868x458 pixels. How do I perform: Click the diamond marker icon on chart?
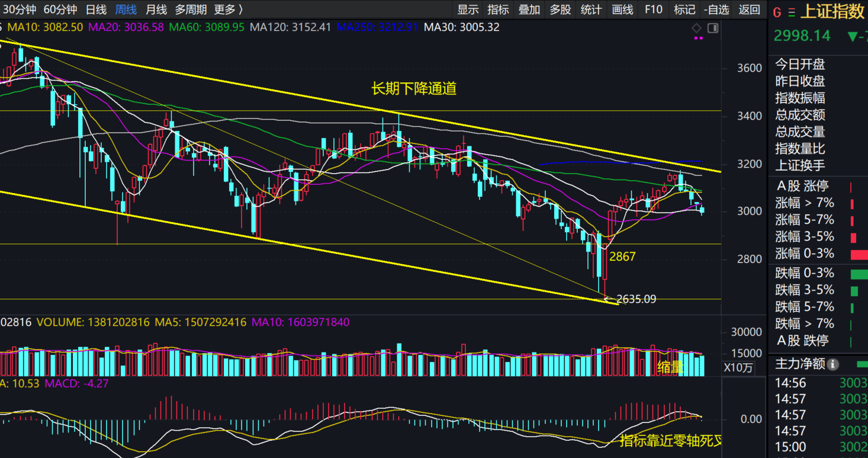696,28
